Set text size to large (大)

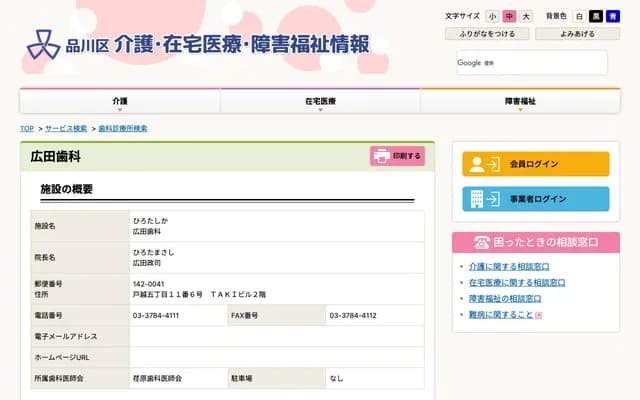pos(526,17)
